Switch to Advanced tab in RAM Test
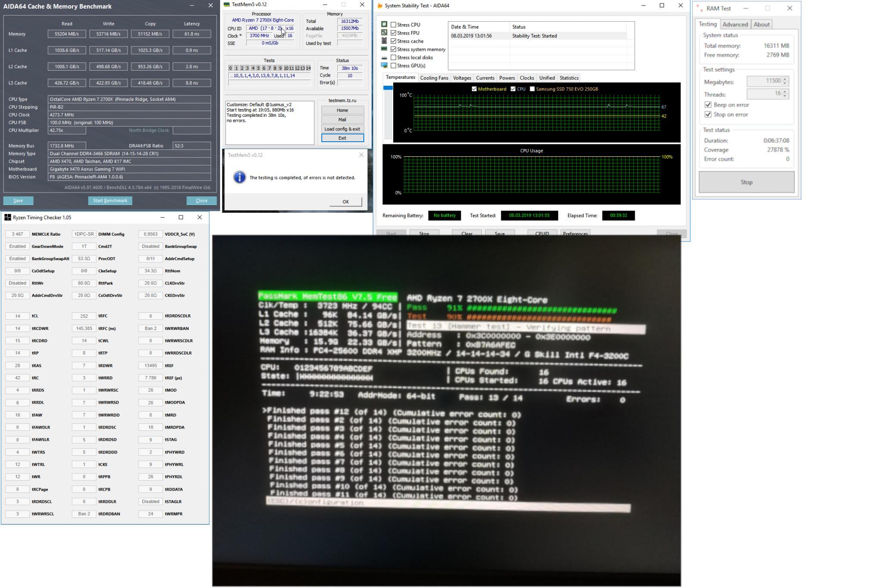The width and height of the screenshot is (882, 588). 735,25
